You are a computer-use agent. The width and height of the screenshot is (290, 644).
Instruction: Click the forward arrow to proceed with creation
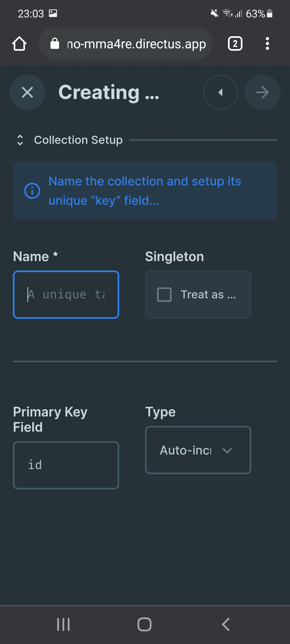(x=262, y=92)
